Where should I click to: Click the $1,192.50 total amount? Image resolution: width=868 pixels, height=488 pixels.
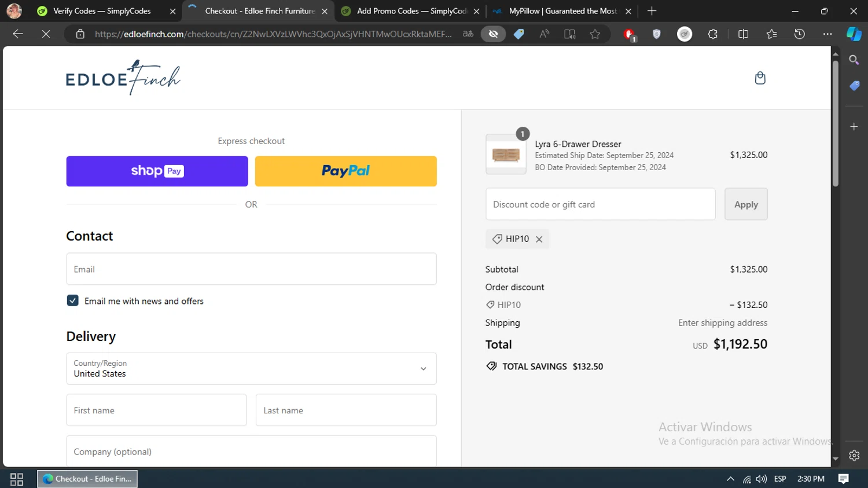pyautogui.click(x=740, y=344)
